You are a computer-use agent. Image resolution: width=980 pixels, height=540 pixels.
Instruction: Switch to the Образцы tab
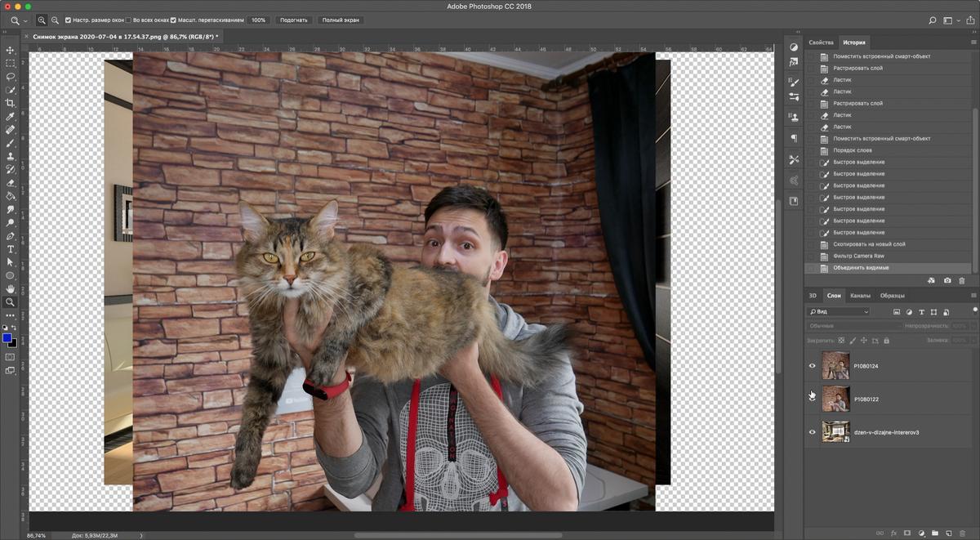coord(893,296)
